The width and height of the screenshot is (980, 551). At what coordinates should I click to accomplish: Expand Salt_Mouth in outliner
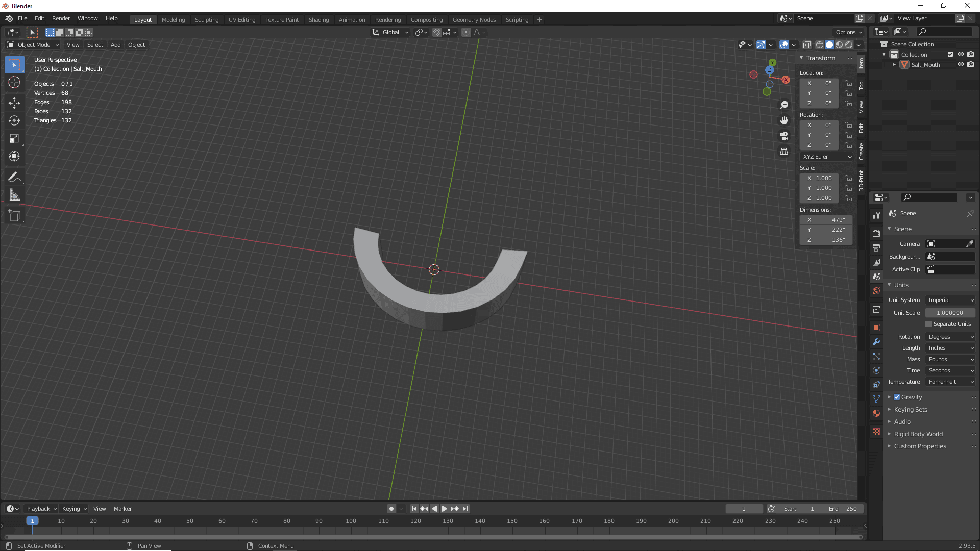pyautogui.click(x=894, y=65)
